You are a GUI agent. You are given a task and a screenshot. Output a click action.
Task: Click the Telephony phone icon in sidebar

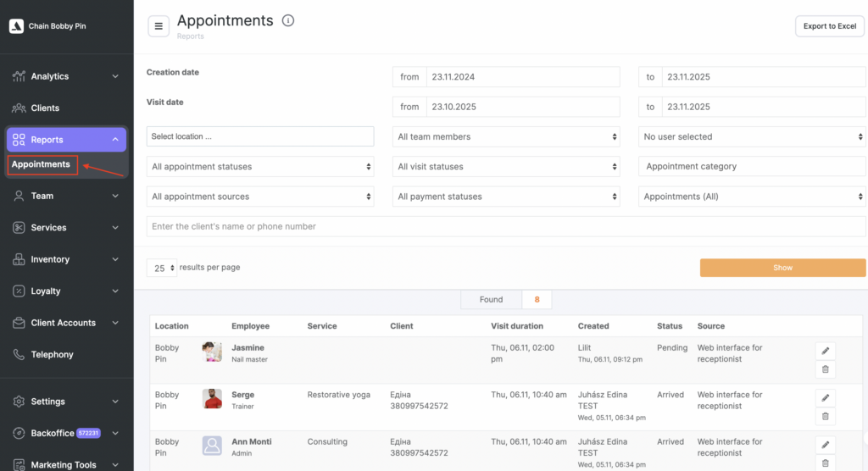pyautogui.click(x=19, y=355)
